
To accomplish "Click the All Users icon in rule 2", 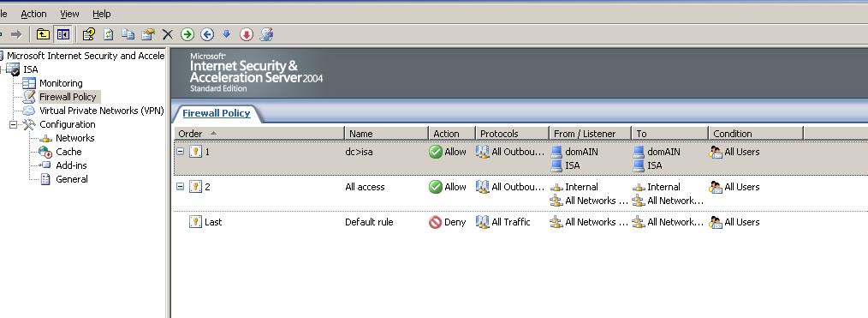I will [x=716, y=187].
